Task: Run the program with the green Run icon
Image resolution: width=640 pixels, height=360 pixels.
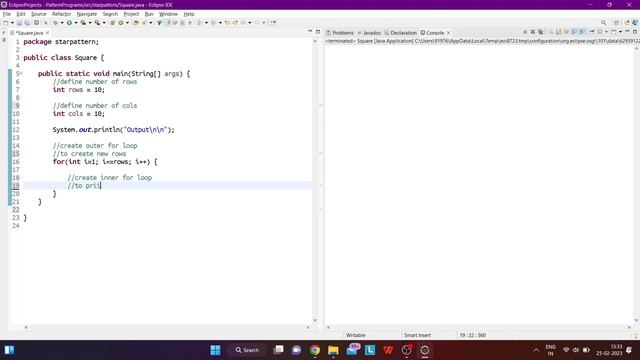Action: click(x=69, y=23)
